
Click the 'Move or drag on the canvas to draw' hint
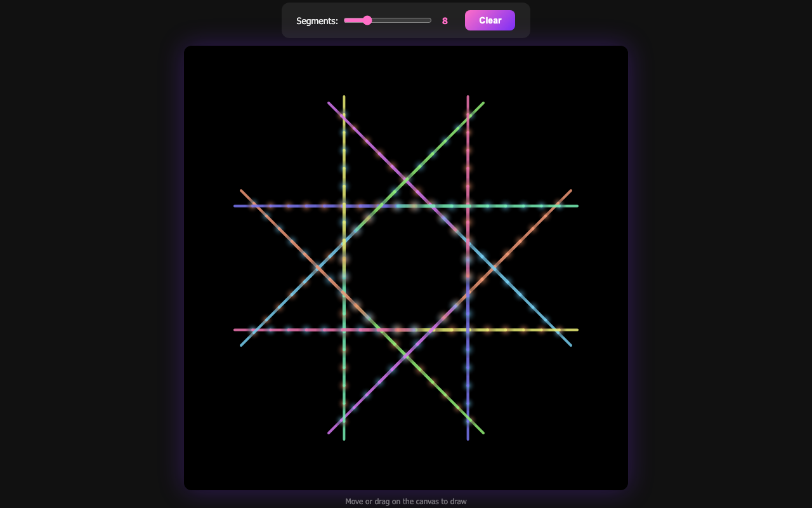(x=406, y=502)
